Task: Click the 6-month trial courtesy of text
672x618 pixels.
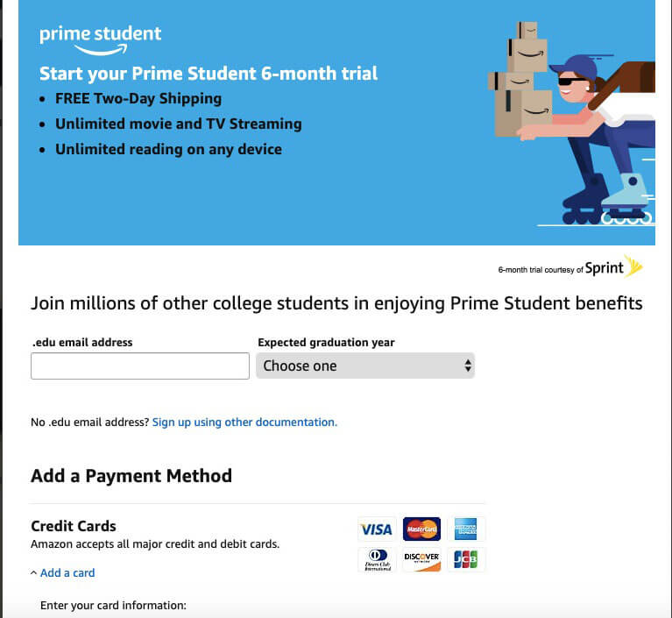Action: pos(541,270)
